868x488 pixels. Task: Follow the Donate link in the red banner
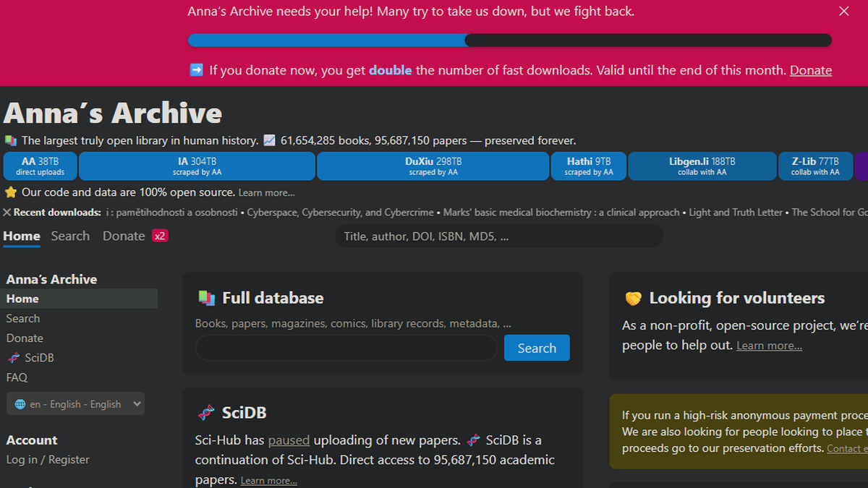(x=810, y=70)
